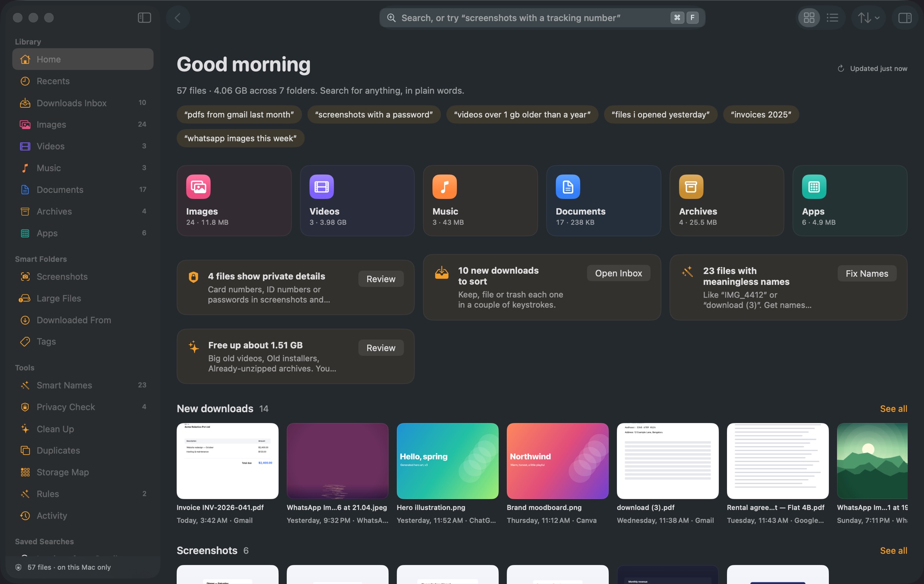Toggle the sidebar panel icon

click(x=144, y=18)
